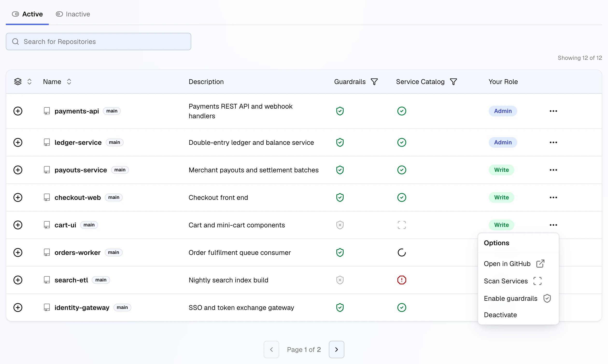Open the ledger-service repository name
608x364 pixels.
point(78,142)
